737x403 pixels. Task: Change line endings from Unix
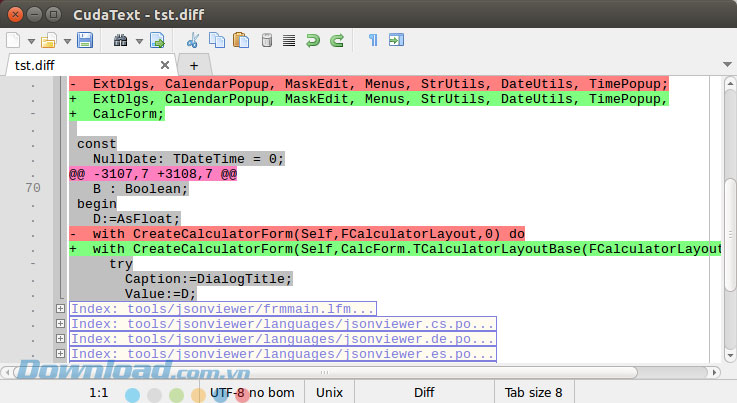[329, 393]
